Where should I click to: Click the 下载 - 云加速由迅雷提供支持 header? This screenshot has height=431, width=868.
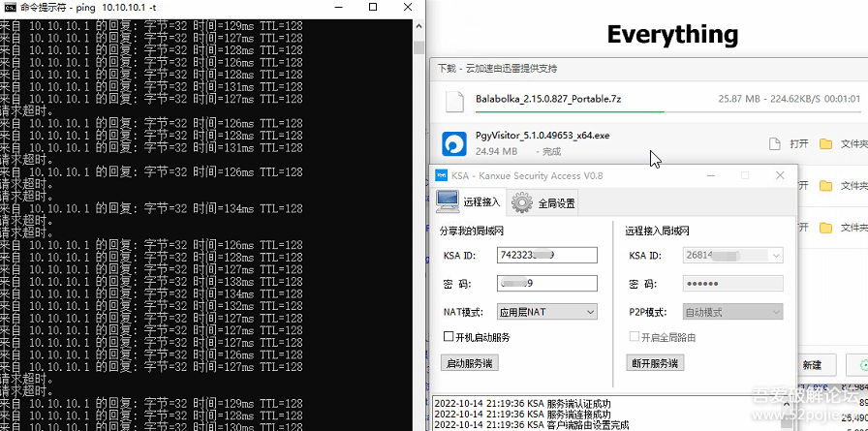point(497,69)
